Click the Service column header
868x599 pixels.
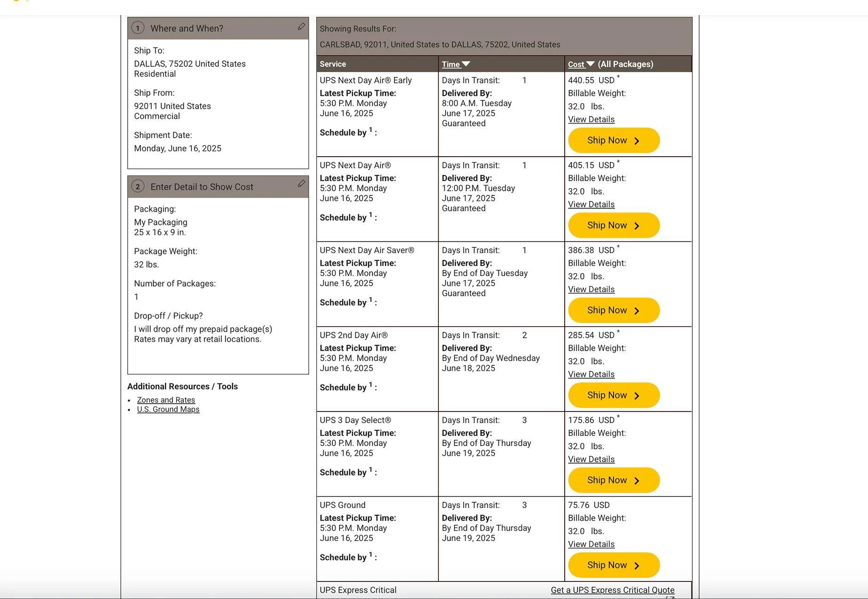pos(333,64)
